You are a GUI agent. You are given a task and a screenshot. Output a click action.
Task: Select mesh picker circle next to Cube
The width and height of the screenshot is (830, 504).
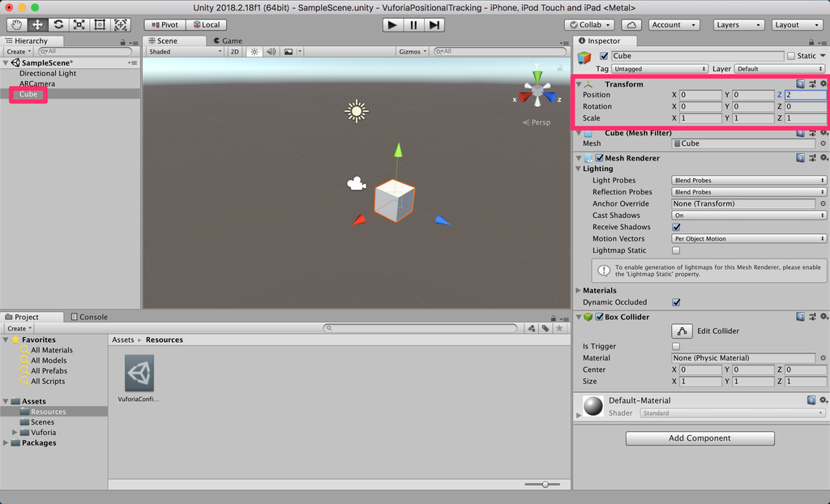point(824,143)
